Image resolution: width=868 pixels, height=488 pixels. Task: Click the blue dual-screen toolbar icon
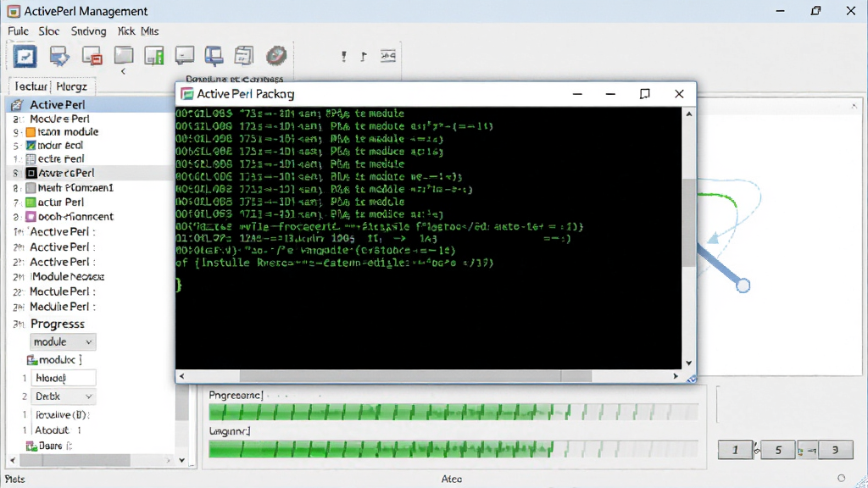(214, 56)
